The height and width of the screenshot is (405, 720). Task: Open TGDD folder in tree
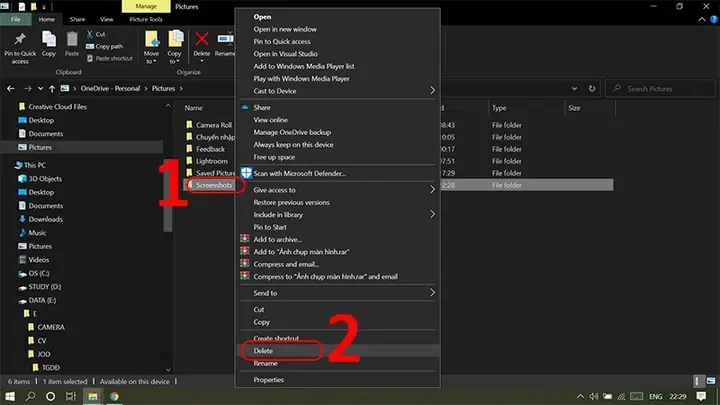(x=51, y=368)
